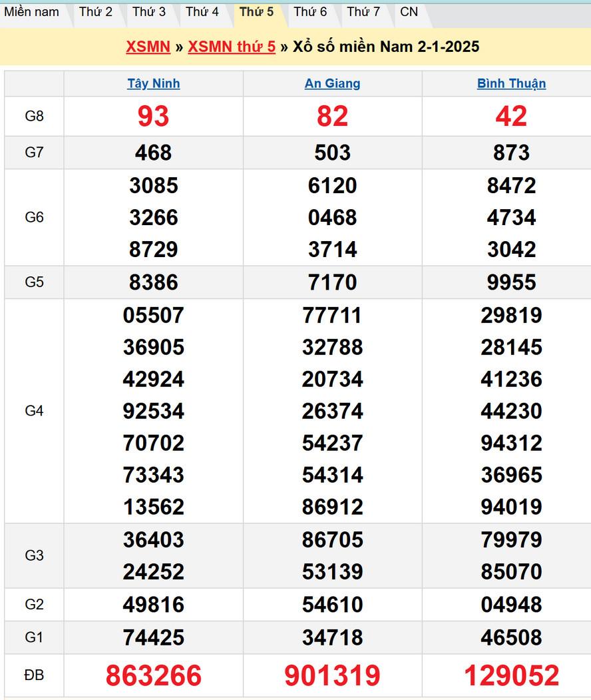Click the G4 row label
Image resolution: width=591 pixels, height=700 pixels.
(x=34, y=411)
